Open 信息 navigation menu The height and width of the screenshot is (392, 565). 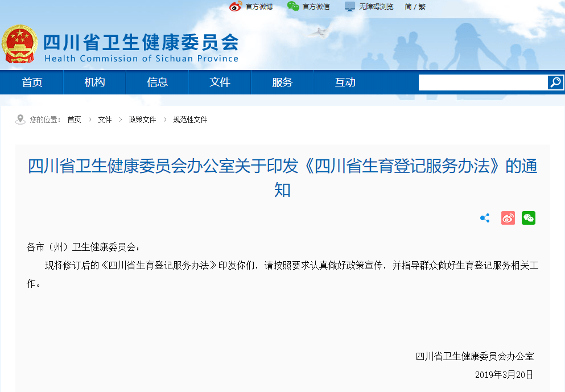coord(157,82)
